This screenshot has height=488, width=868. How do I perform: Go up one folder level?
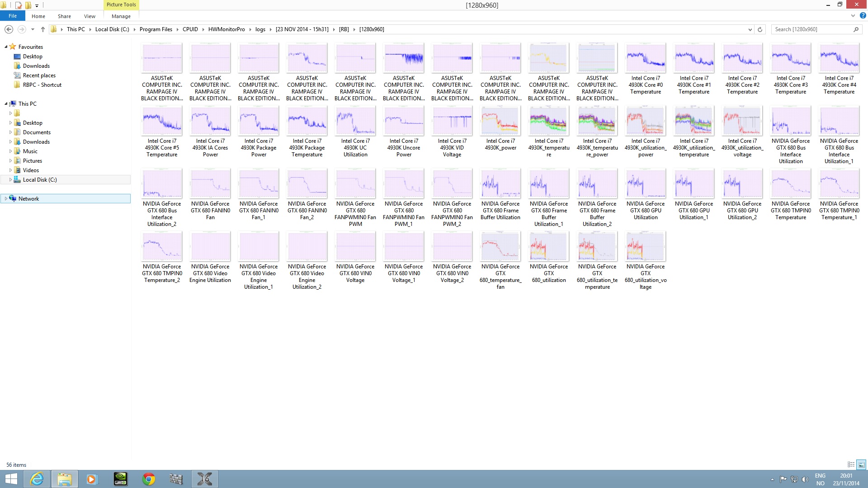pyautogui.click(x=43, y=29)
